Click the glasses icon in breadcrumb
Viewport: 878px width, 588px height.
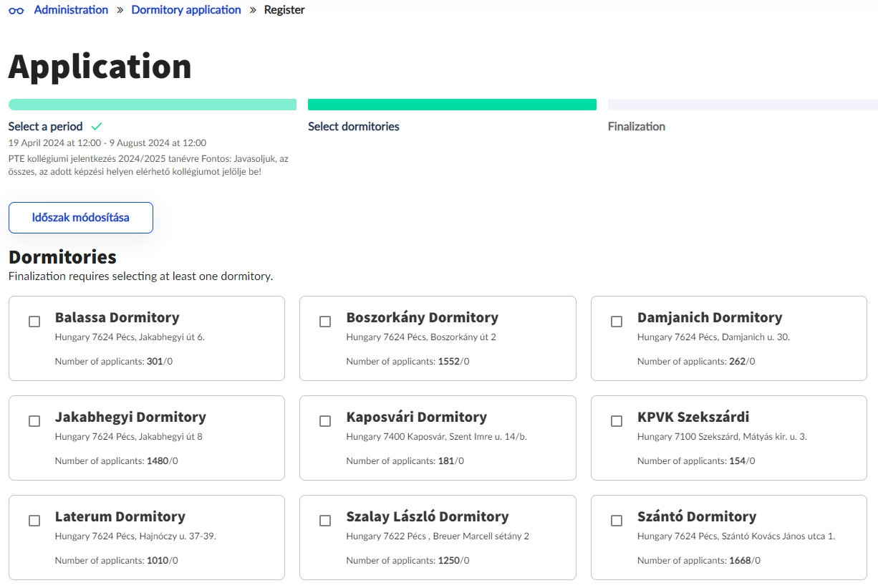(16, 11)
